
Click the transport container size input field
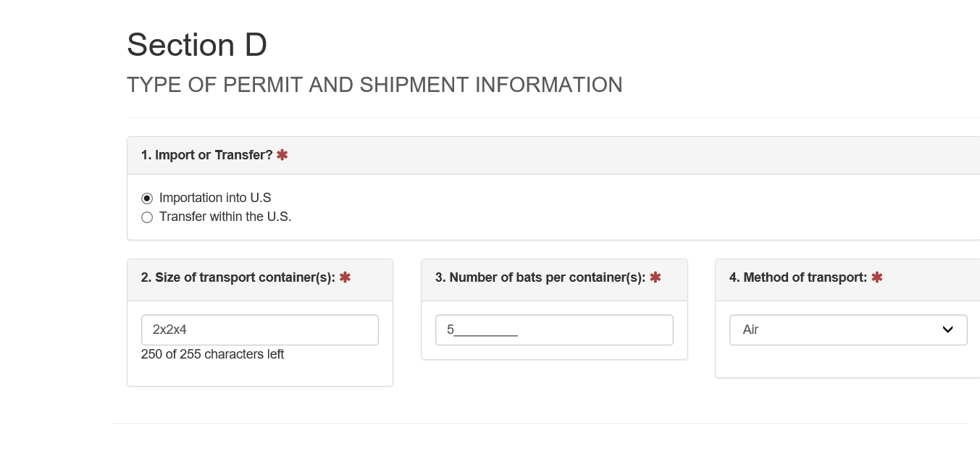259,330
